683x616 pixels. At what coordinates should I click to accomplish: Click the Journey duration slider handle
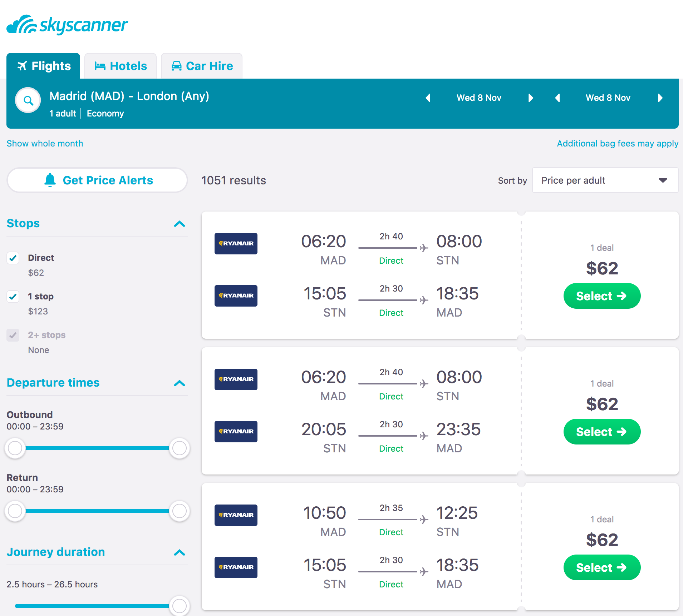click(x=180, y=606)
